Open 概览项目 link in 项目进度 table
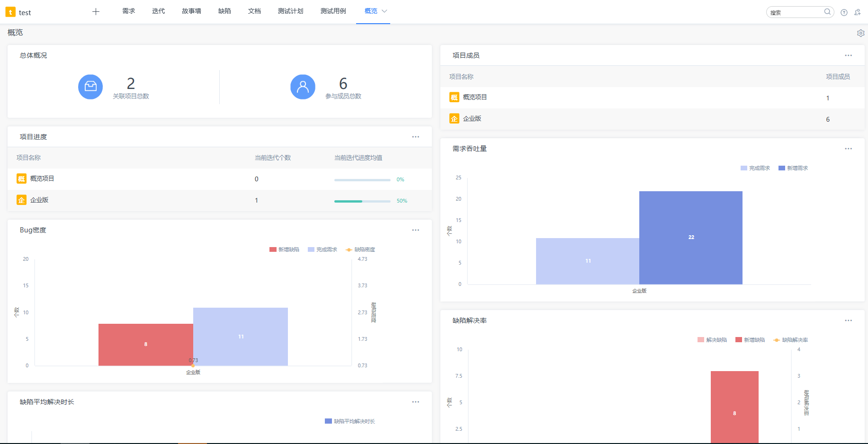Image resolution: width=868 pixels, height=444 pixels. [x=42, y=178]
